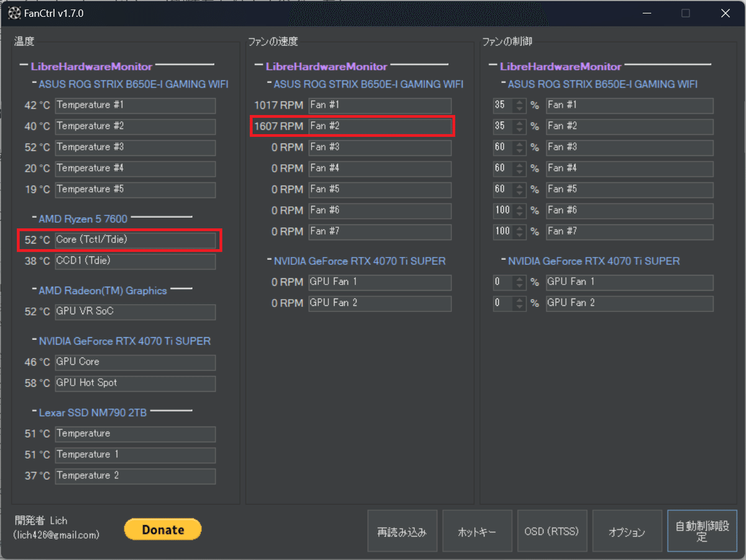Click Fan #5 control percent spinner
This screenshot has height=560, width=746.
tap(510, 190)
